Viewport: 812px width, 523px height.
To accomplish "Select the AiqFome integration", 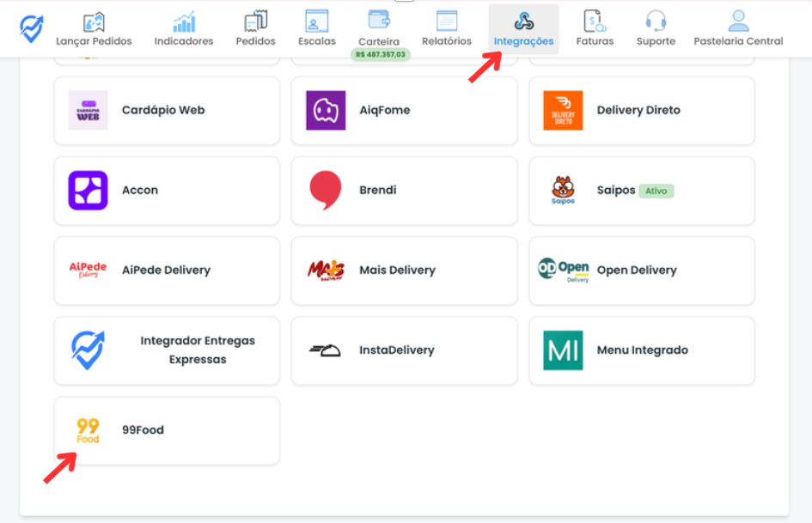I will [404, 111].
